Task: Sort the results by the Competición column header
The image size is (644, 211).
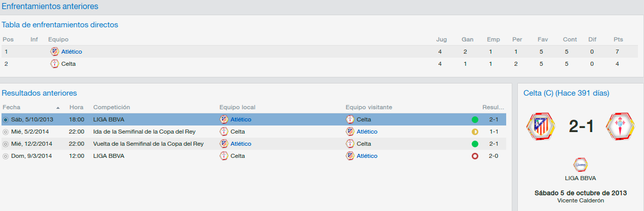Action: coord(111,107)
